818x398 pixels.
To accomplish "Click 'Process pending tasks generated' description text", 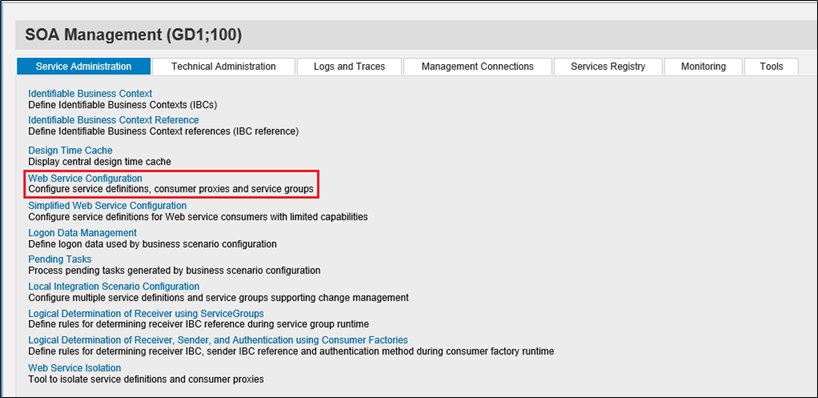I will pyautogui.click(x=174, y=270).
